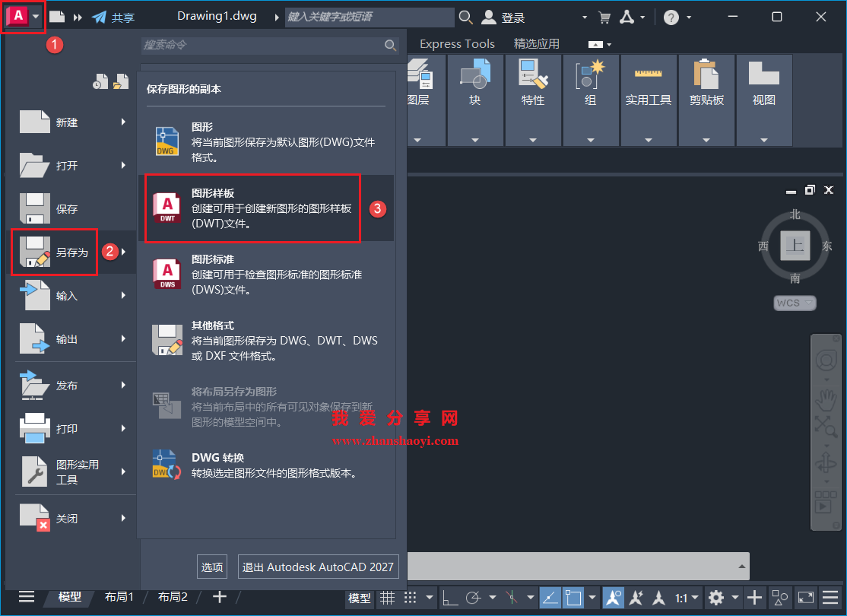This screenshot has height=616, width=847.
Task: Click the Clean Screen fullscreen icon
Action: tap(806, 598)
